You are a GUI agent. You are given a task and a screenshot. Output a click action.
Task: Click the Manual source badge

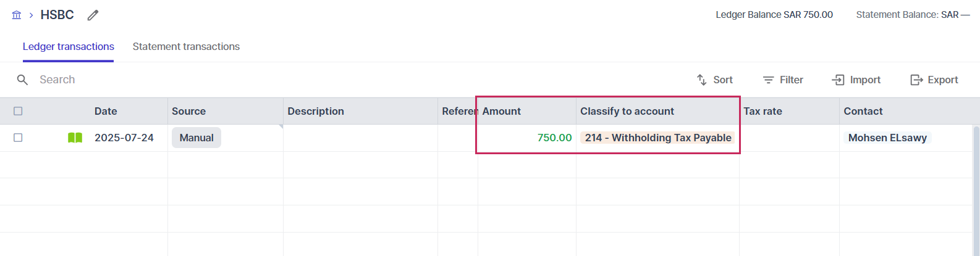(x=196, y=138)
